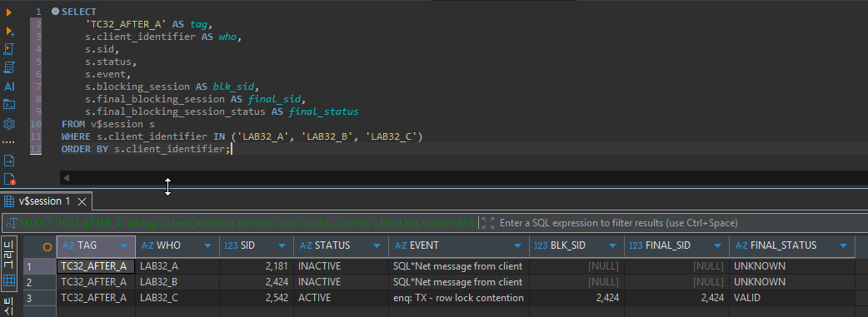Select LAB32_B cell in WHO column
The width and height of the screenshot is (868, 317).
pos(177,282)
